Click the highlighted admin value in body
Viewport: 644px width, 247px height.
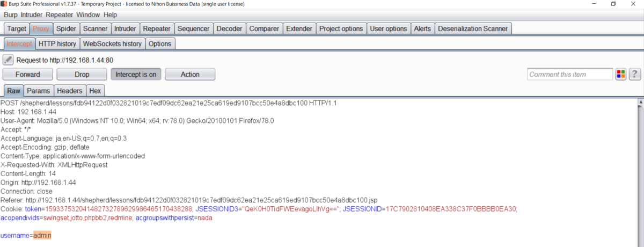point(42,235)
